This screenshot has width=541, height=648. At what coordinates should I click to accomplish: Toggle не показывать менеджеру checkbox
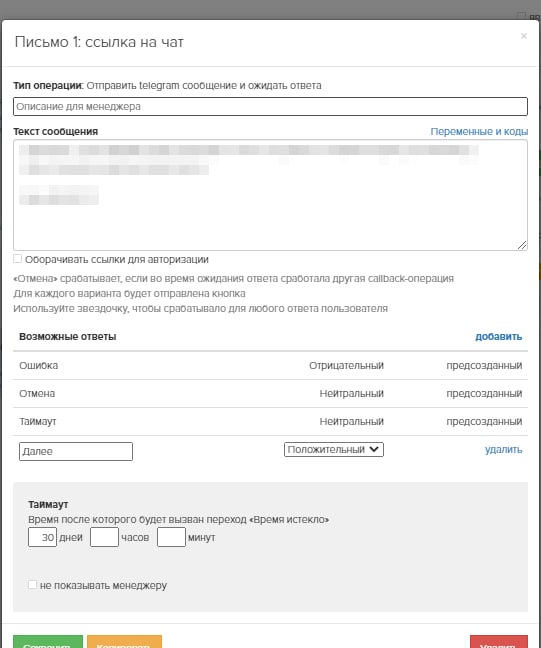[32, 584]
